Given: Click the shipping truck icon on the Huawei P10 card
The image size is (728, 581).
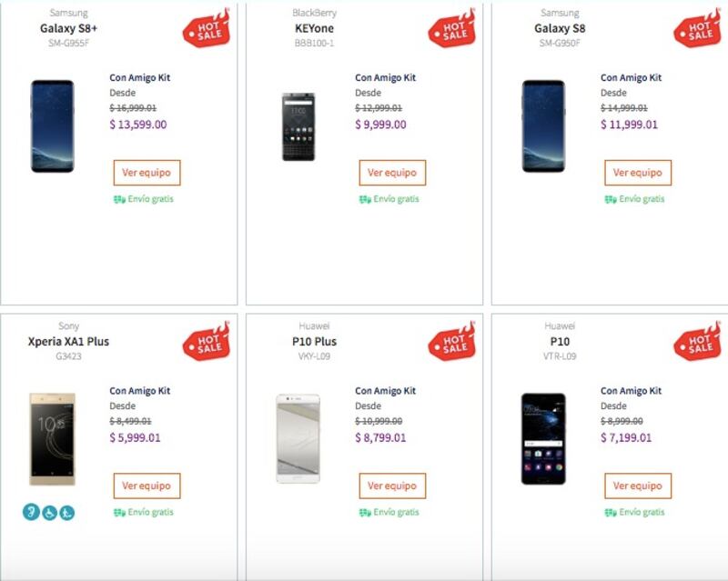Looking at the screenshot, I should (x=610, y=512).
